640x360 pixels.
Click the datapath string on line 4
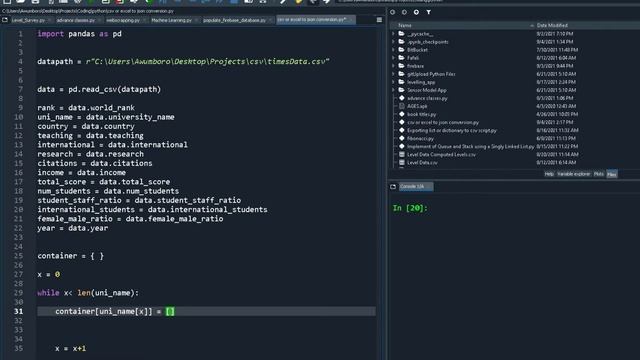point(207,62)
